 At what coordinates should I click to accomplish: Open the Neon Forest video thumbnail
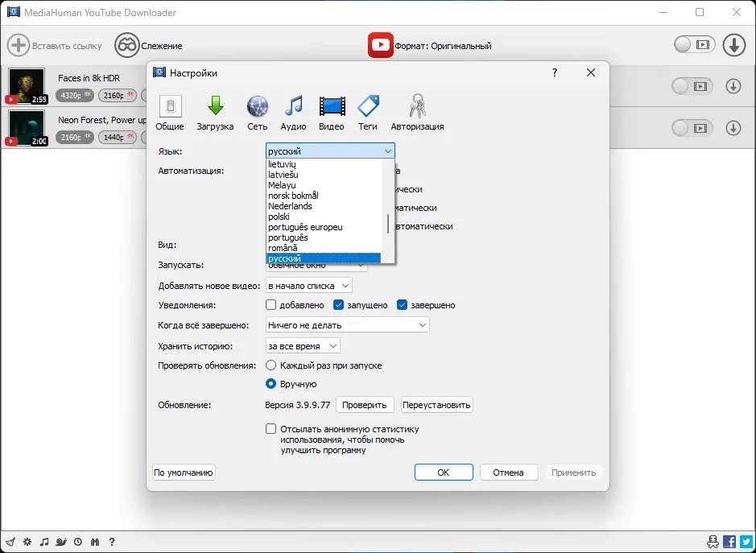(27, 128)
